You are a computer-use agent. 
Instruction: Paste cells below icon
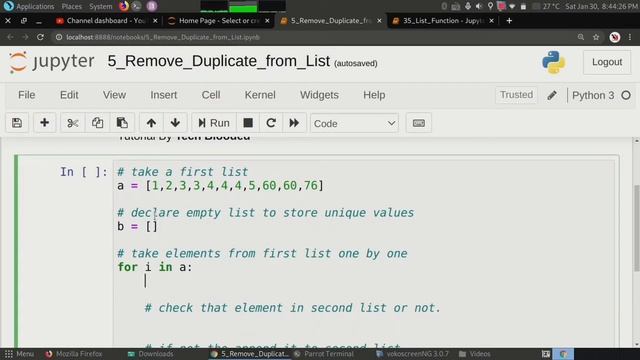point(122,123)
